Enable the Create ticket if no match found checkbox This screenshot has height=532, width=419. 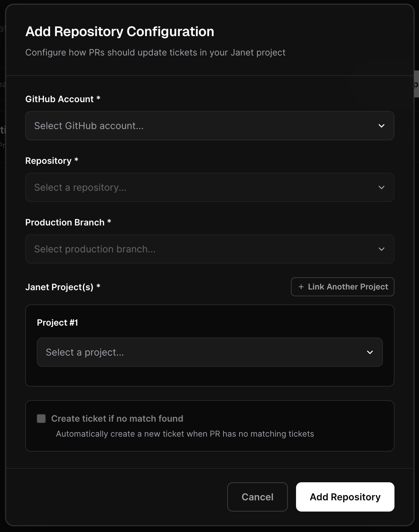tap(41, 419)
